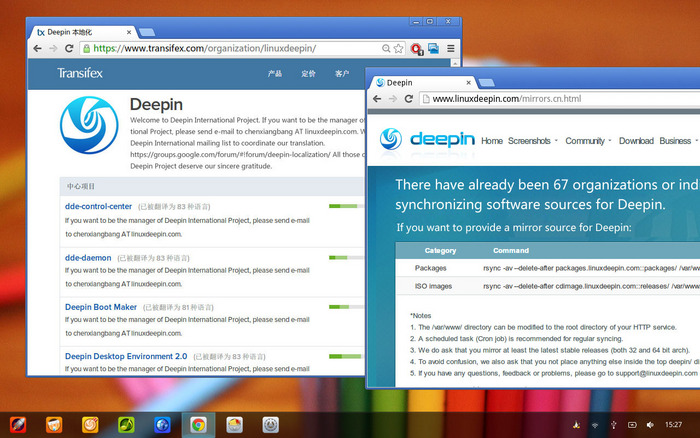Open the rocket launcher icon in the dock

18,425
